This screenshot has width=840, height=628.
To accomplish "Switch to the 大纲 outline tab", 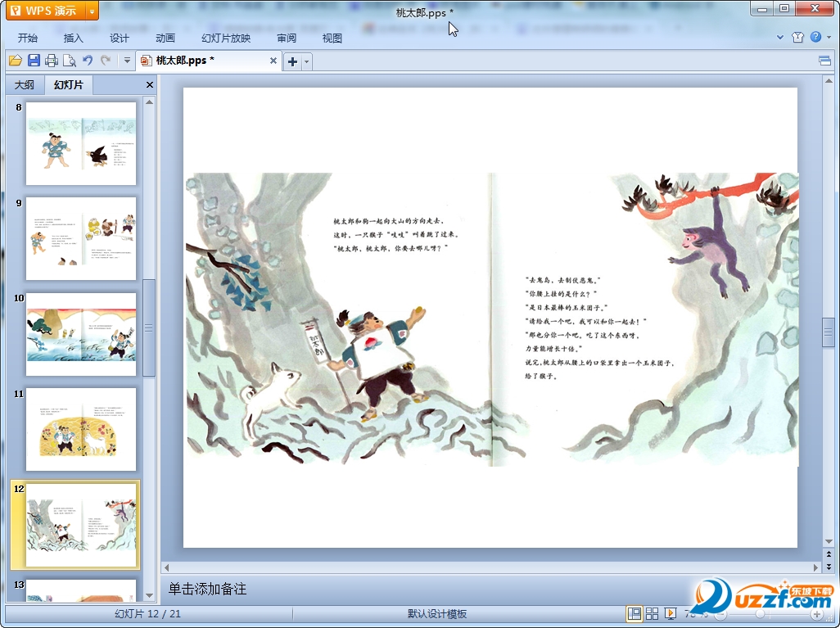I will pos(25,84).
